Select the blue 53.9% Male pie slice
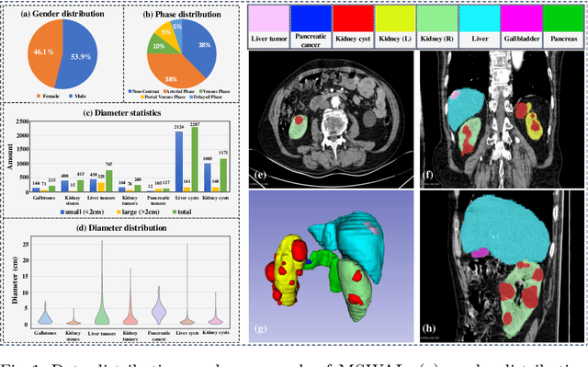The width and height of the screenshot is (588, 367). pyautogui.click(x=79, y=54)
